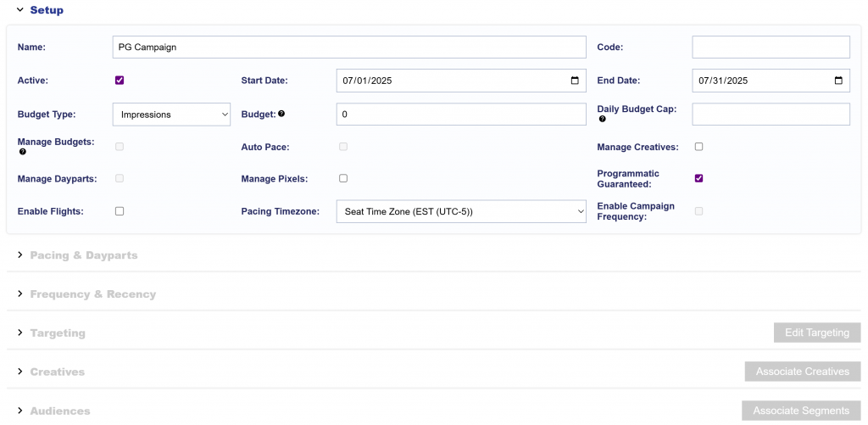Disable the Programmatic Guaranteed checkbox

click(698, 178)
